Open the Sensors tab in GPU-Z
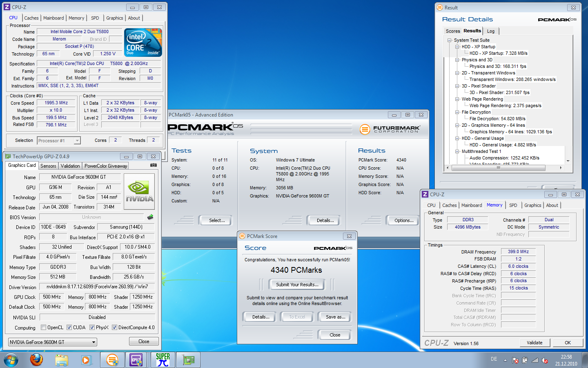This screenshot has width=588, height=368. [48, 166]
